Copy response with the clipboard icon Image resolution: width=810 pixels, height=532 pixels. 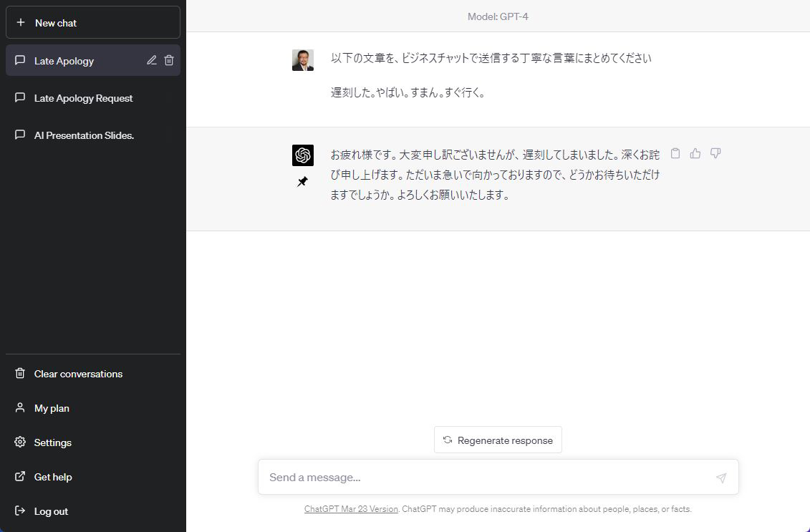click(x=675, y=153)
